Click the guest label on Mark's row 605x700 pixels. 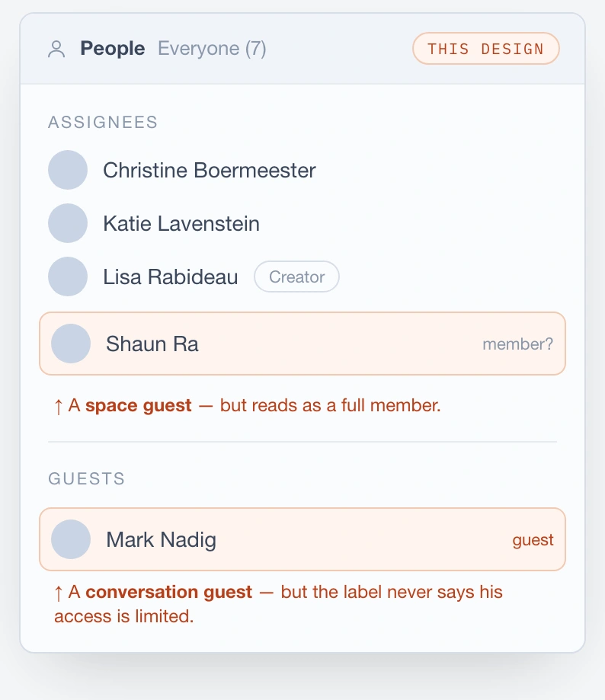[533, 540]
